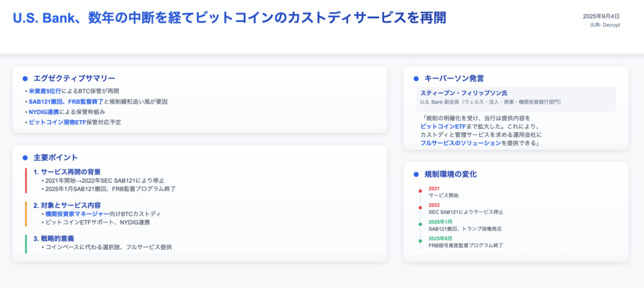Click フルサービスのソリューション in the quote

[x=461, y=143]
